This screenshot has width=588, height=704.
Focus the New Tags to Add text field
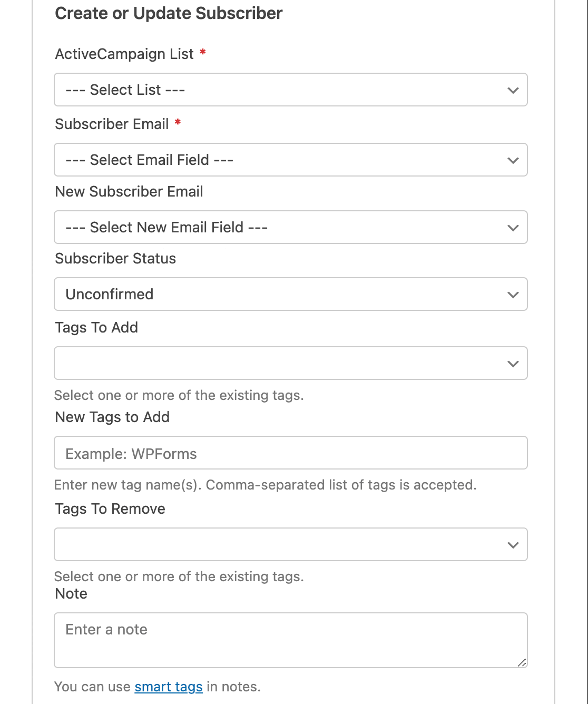coord(290,453)
